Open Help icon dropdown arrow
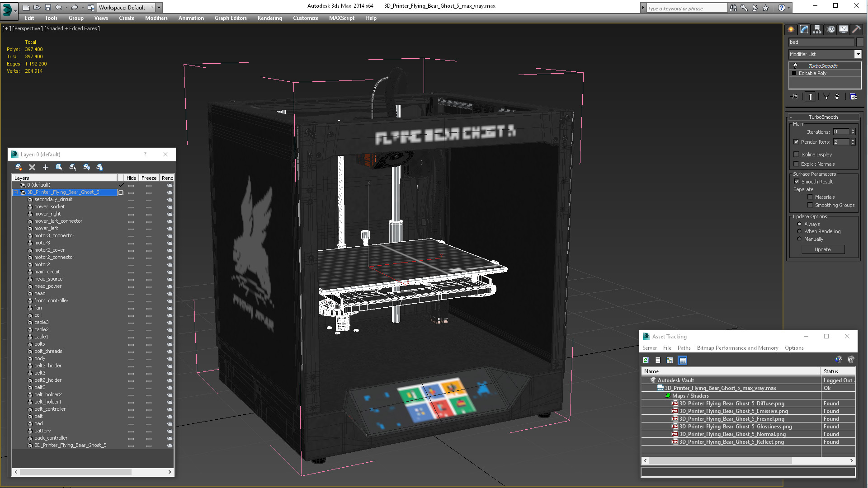Image resolution: width=868 pixels, height=488 pixels. coord(788,8)
